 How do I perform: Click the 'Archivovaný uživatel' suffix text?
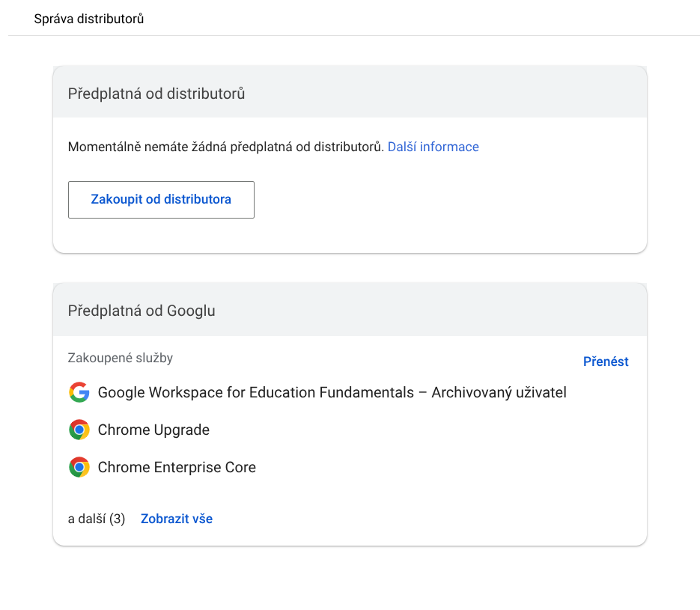pos(499,392)
